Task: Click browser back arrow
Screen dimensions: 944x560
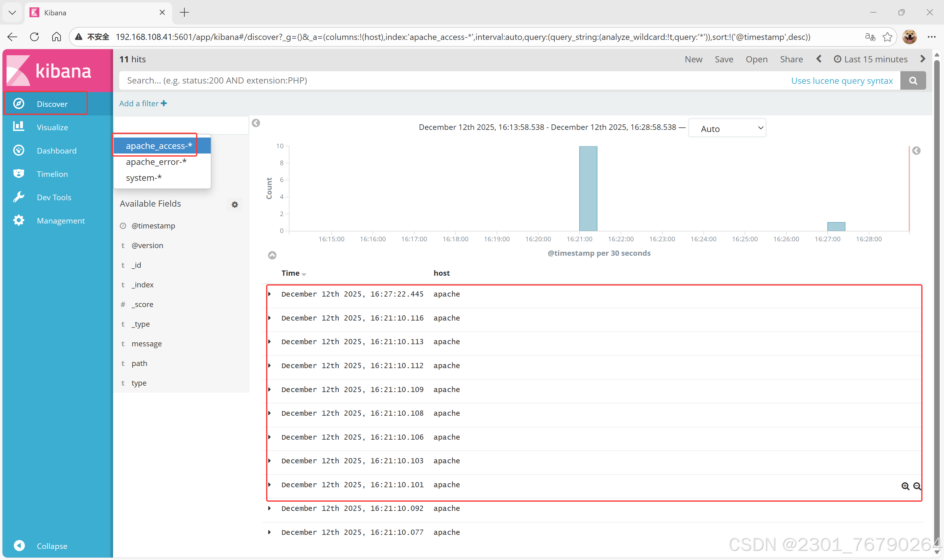Action: (13, 37)
